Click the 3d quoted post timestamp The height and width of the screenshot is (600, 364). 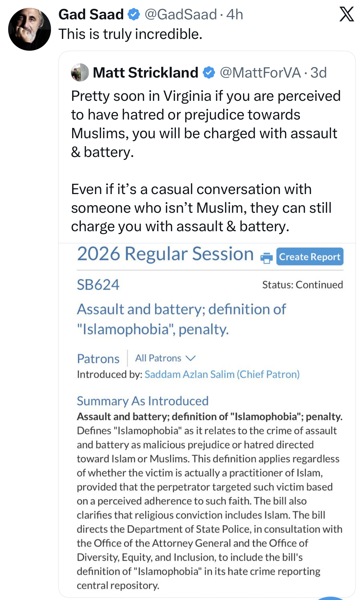click(318, 73)
